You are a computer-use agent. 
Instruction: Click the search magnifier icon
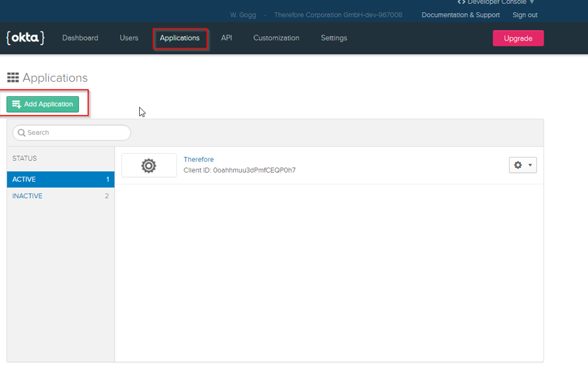pos(22,133)
